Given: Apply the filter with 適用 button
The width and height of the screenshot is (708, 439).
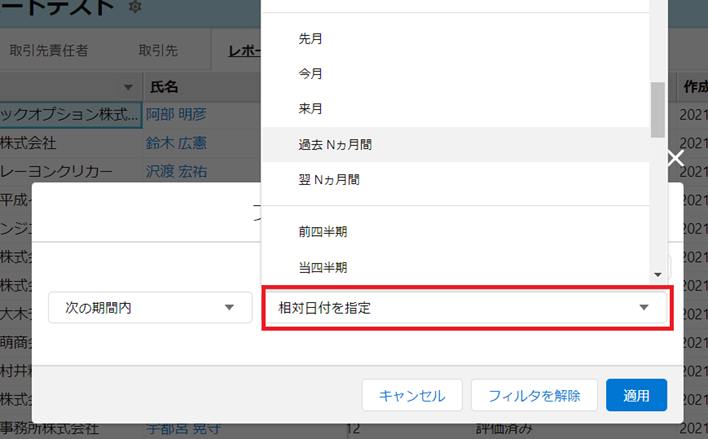Looking at the screenshot, I should [636, 395].
